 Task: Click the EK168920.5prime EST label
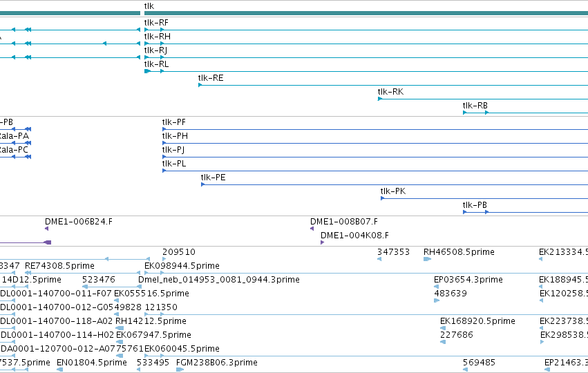point(477,322)
